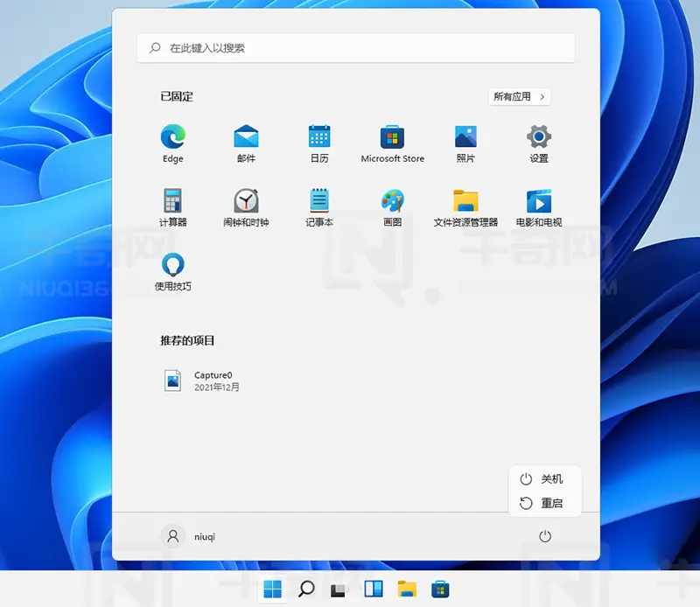Select 重启 to restart
Screen dimensions: 700x607
(544, 503)
